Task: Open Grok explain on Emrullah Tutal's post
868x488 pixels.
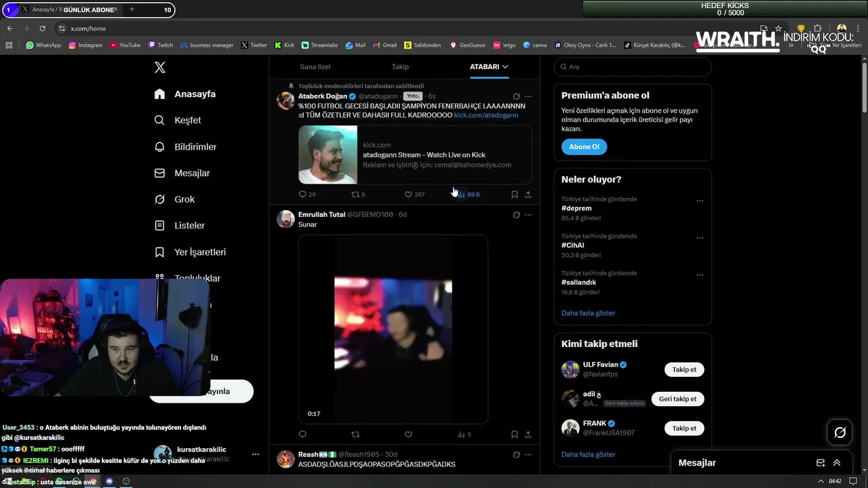Action: coord(517,215)
